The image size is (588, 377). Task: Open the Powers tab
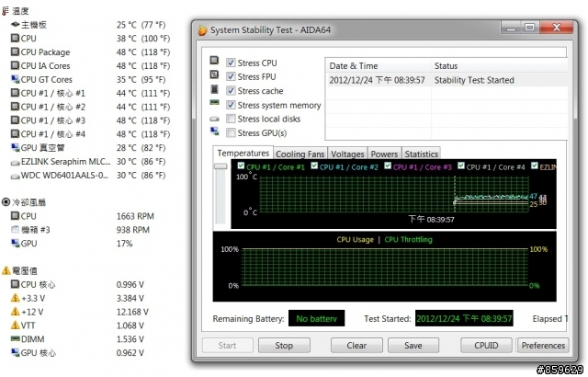click(384, 154)
